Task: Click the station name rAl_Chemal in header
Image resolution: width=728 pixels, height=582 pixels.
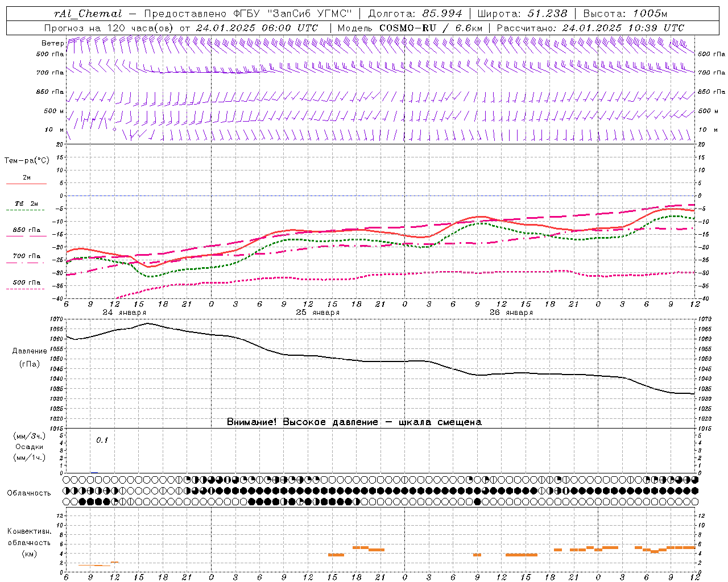Action: coord(88,14)
